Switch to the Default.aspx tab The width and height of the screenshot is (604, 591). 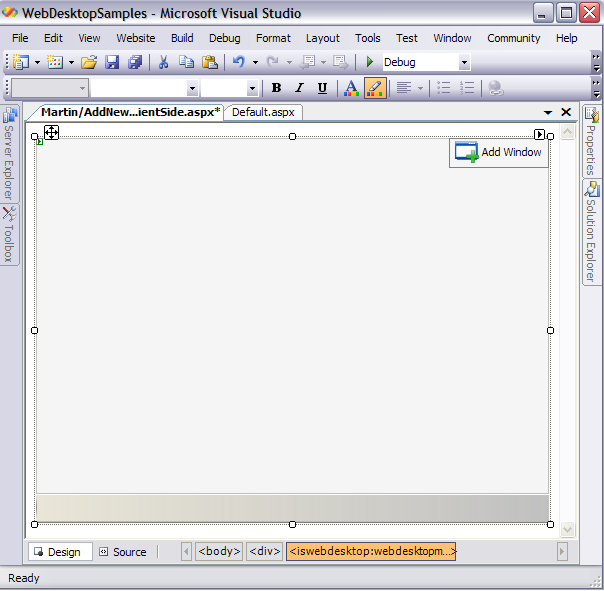pos(263,112)
